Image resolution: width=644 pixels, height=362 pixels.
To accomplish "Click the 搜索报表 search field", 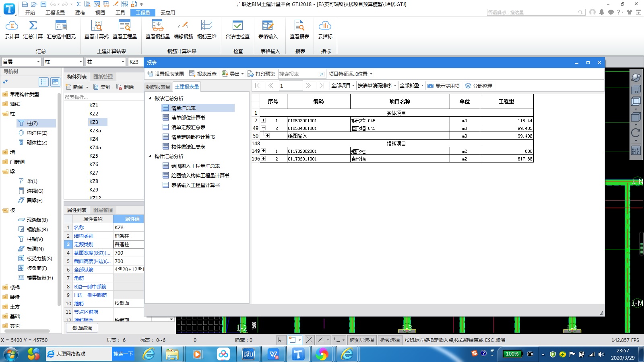I will tap(302, 74).
